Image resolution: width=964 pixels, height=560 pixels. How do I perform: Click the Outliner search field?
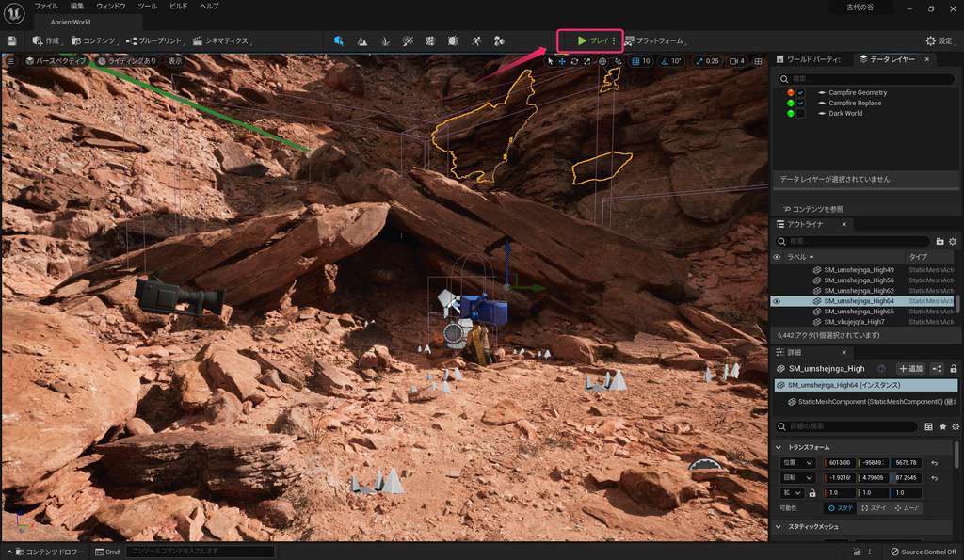(853, 242)
